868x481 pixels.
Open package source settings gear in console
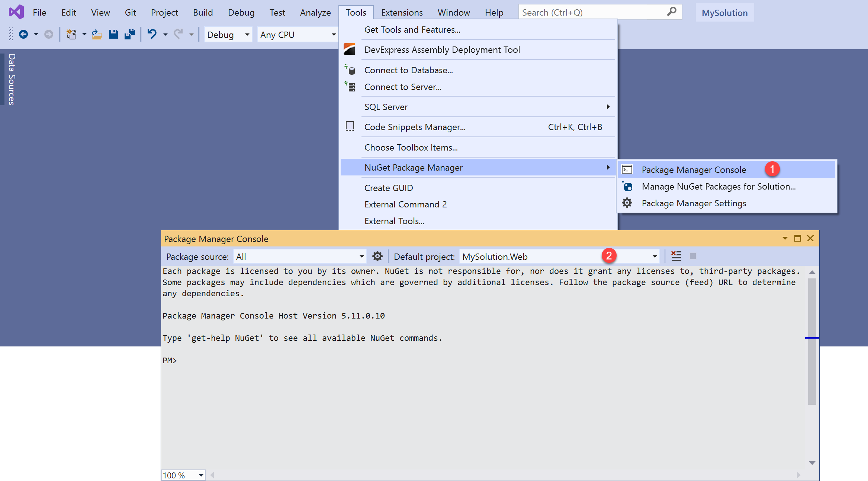(x=377, y=256)
